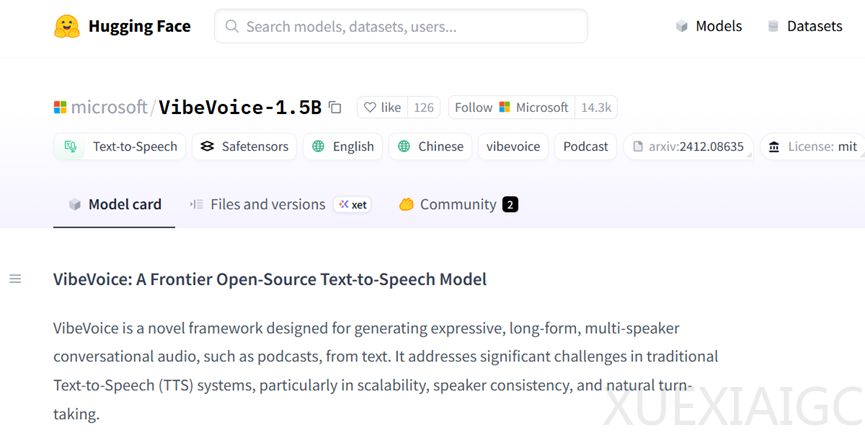865x438 pixels.
Task: Select the Podcast tag
Action: pyautogui.click(x=585, y=146)
